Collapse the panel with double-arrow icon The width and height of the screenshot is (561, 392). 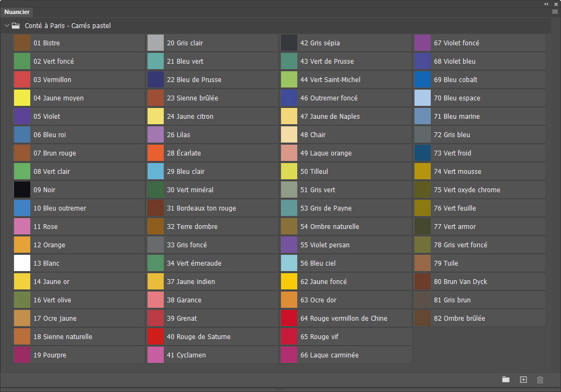[546, 4]
